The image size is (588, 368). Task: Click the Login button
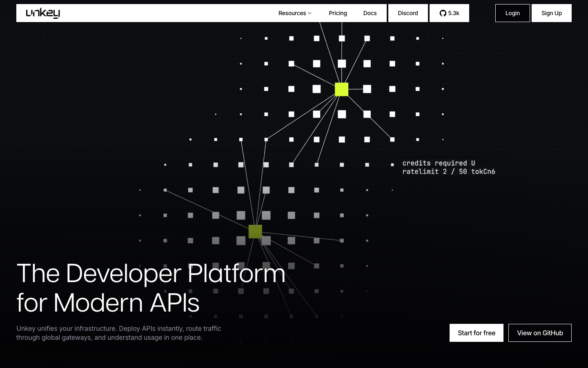coord(512,13)
